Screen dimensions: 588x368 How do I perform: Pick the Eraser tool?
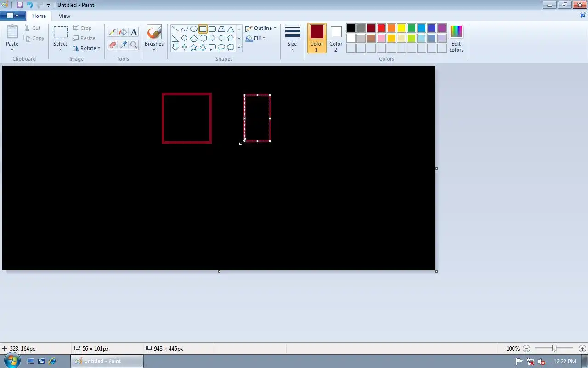point(112,45)
